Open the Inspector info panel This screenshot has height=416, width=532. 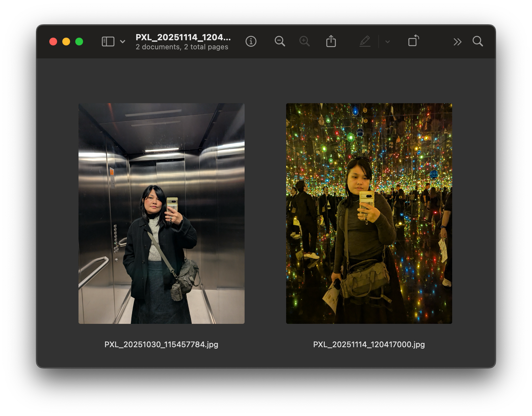(x=251, y=42)
